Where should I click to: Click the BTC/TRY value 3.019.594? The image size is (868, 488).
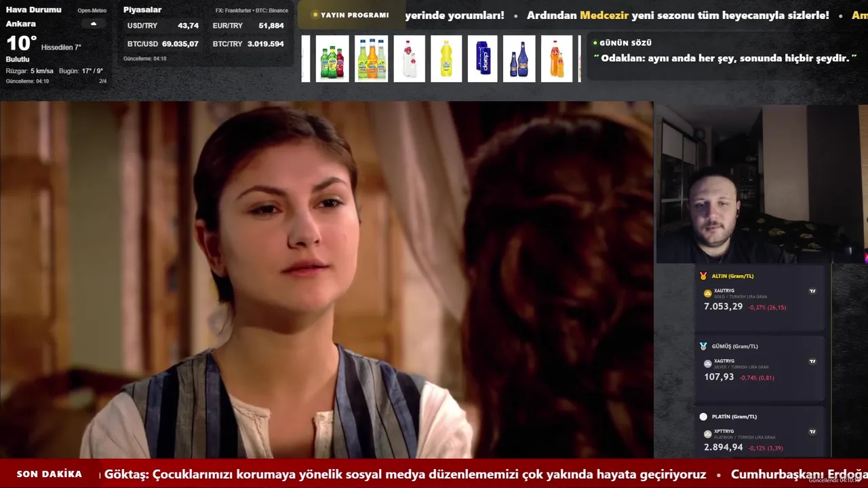(x=266, y=43)
